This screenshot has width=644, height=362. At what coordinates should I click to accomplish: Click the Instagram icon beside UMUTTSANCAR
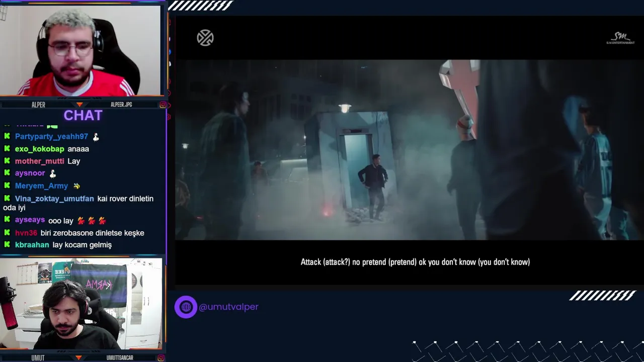(x=160, y=357)
